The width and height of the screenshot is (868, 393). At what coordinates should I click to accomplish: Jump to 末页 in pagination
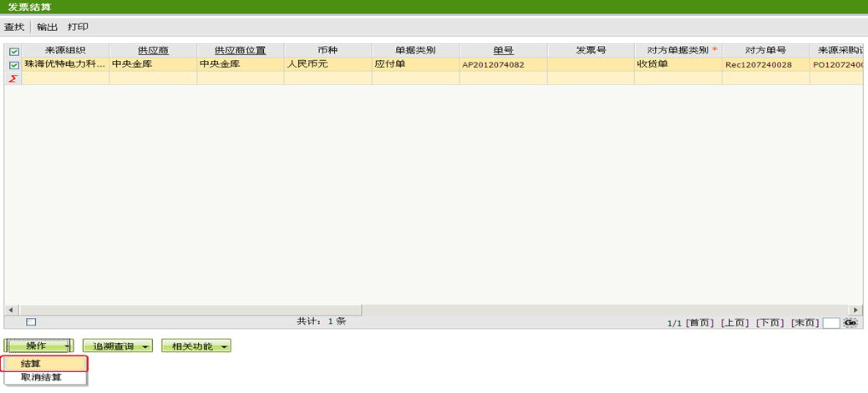[x=805, y=323]
